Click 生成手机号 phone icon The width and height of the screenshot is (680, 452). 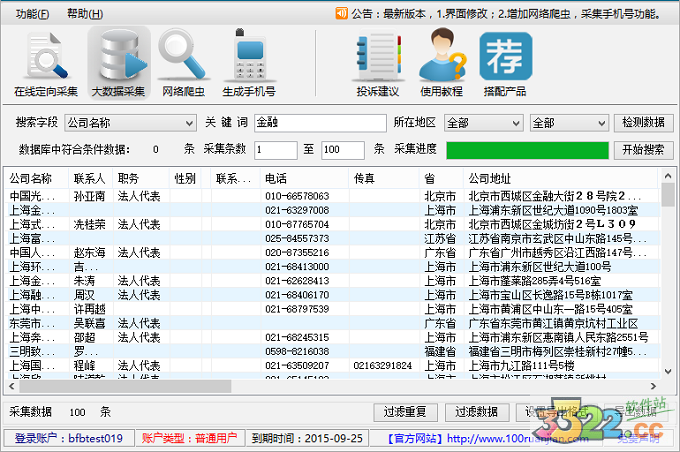pyautogui.click(x=249, y=64)
